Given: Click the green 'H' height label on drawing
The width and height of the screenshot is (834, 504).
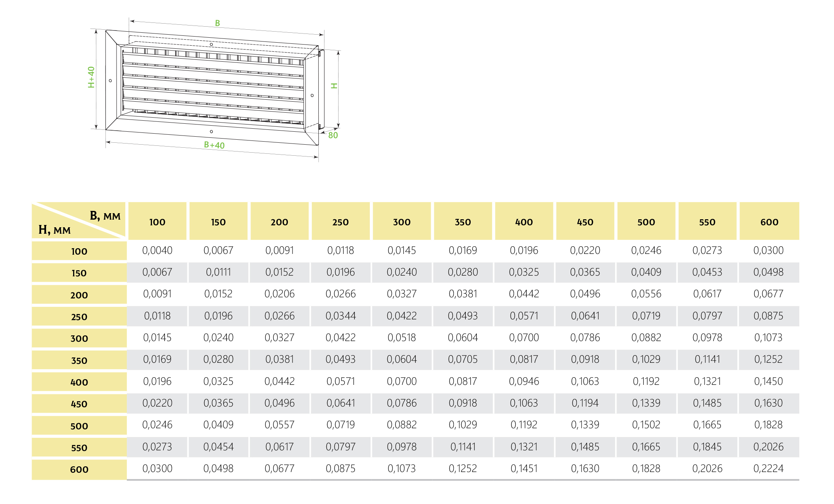Looking at the screenshot, I should [334, 86].
